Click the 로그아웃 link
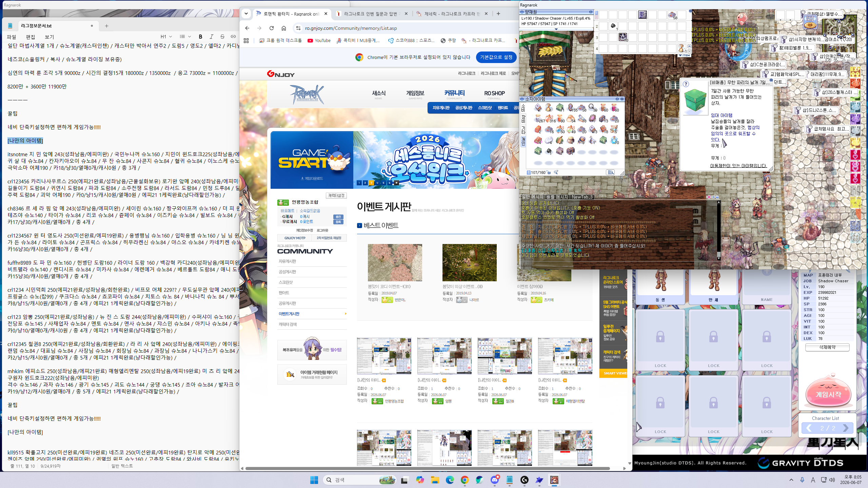The width and height of the screenshot is (868, 488). click(x=322, y=230)
